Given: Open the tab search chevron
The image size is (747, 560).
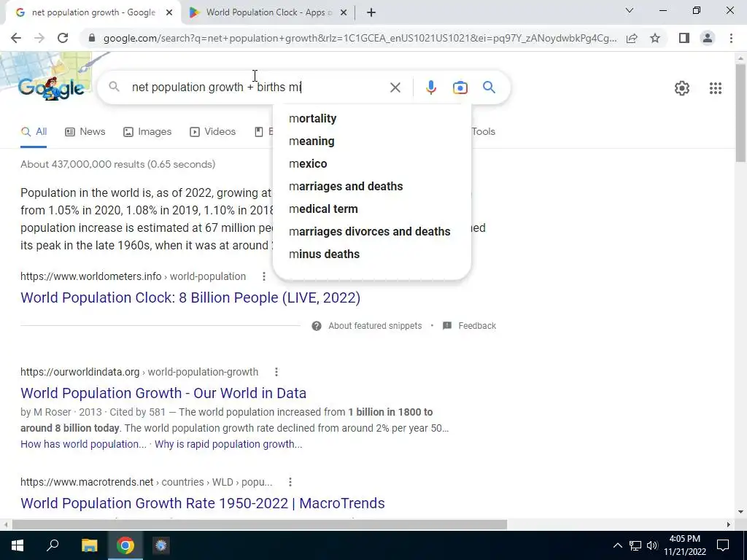Looking at the screenshot, I should (630, 10).
